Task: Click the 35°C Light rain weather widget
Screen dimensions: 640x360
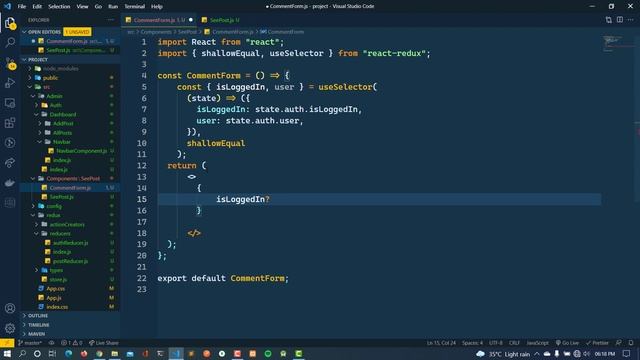Action: point(503,354)
